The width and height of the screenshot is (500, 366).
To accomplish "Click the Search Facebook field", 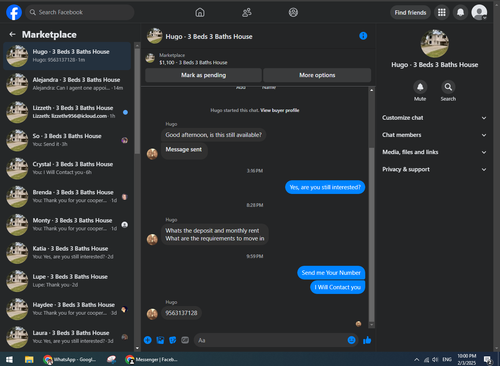I will 80,12.
